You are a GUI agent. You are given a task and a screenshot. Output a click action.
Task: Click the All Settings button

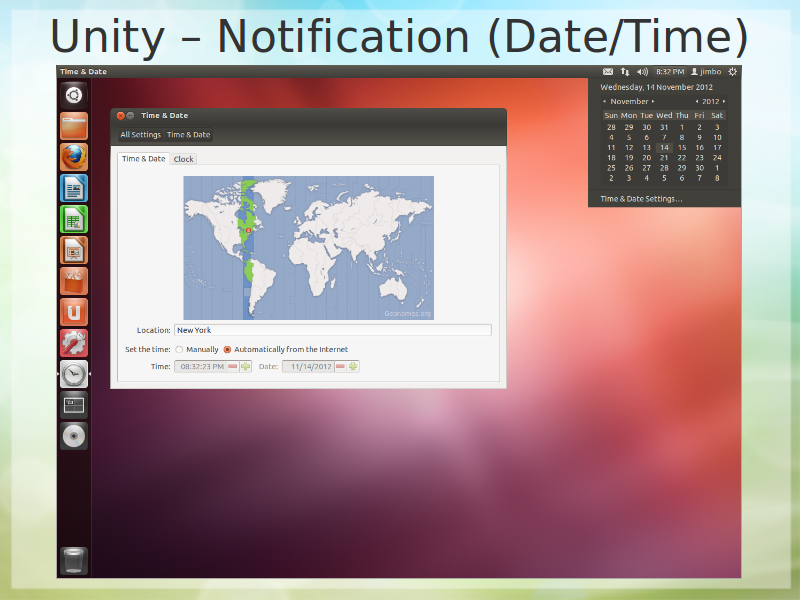point(140,135)
